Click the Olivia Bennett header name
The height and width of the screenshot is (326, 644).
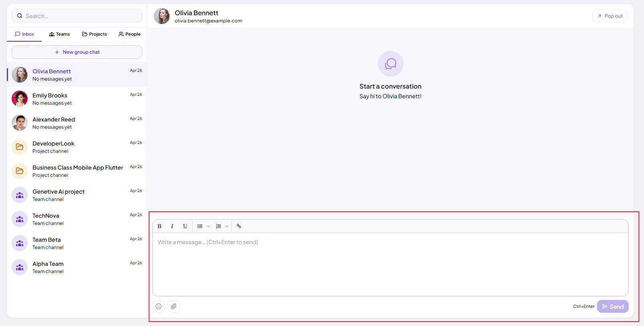(x=196, y=13)
